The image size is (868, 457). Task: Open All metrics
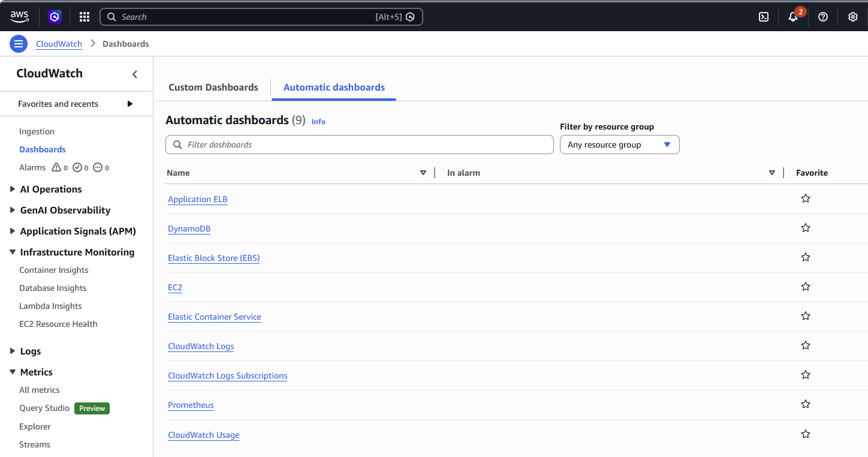tap(40, 390)
